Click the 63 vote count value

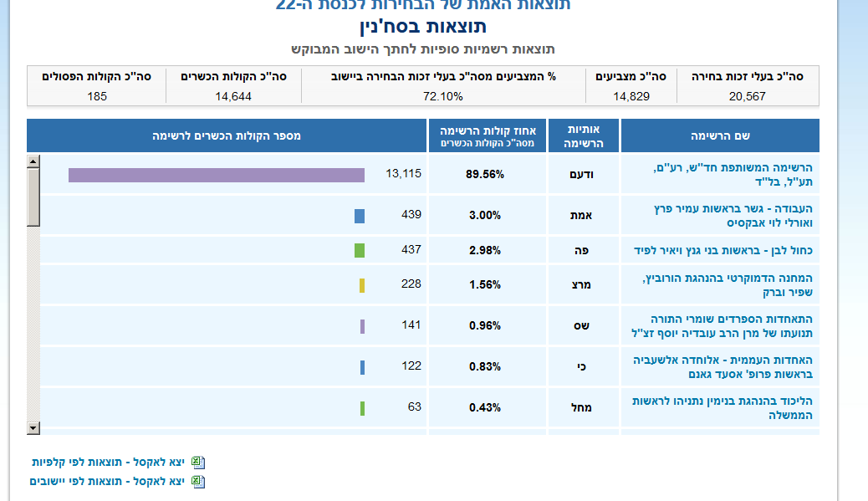(x=415, y=406)
